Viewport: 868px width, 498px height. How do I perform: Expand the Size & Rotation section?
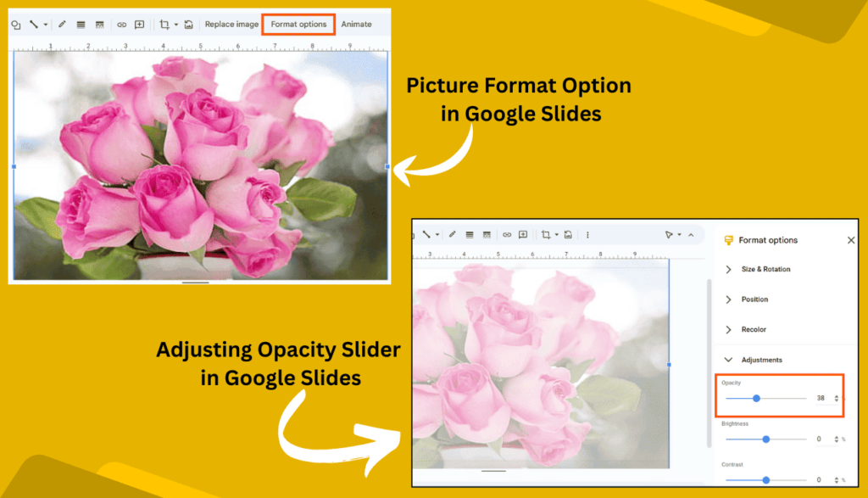point(765,270)
